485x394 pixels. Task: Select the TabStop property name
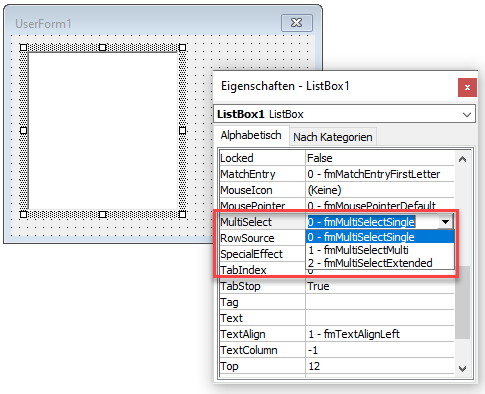(x=240, y=286)
